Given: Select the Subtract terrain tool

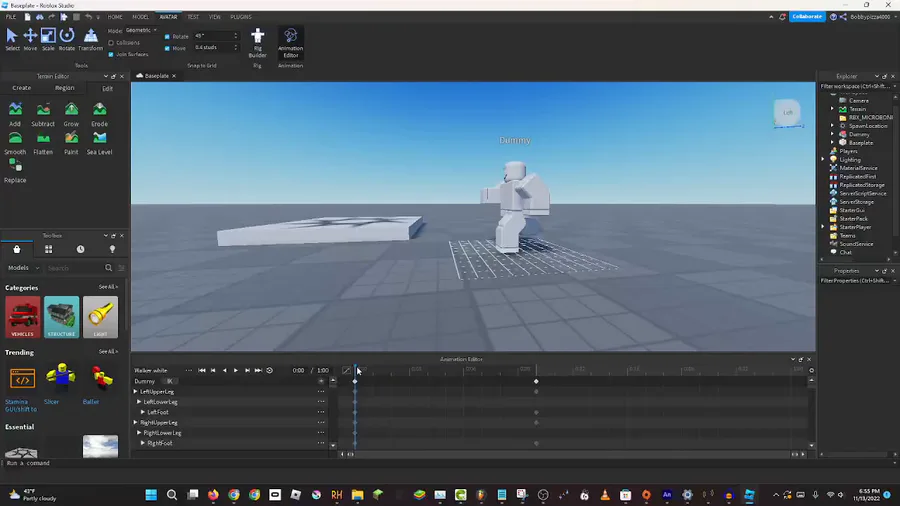Looking at the screenshot, I should [43, 114].
